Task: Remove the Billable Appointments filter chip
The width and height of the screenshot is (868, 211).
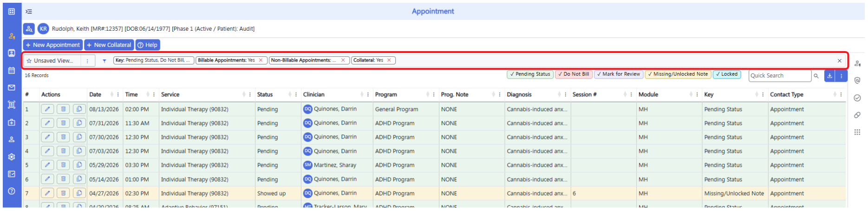Action: tap(261, 60)
